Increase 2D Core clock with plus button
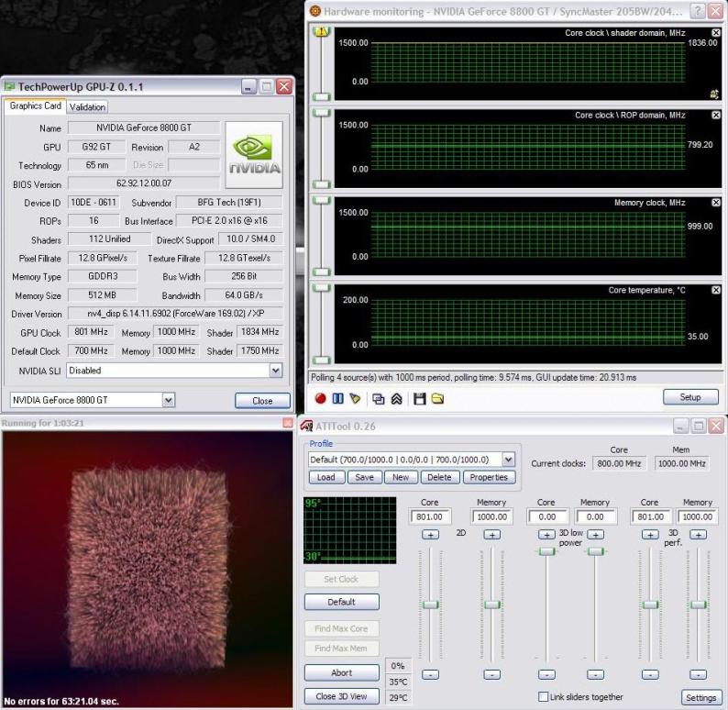The width and height of the screenshot is (728, 710). click(430, 535)
